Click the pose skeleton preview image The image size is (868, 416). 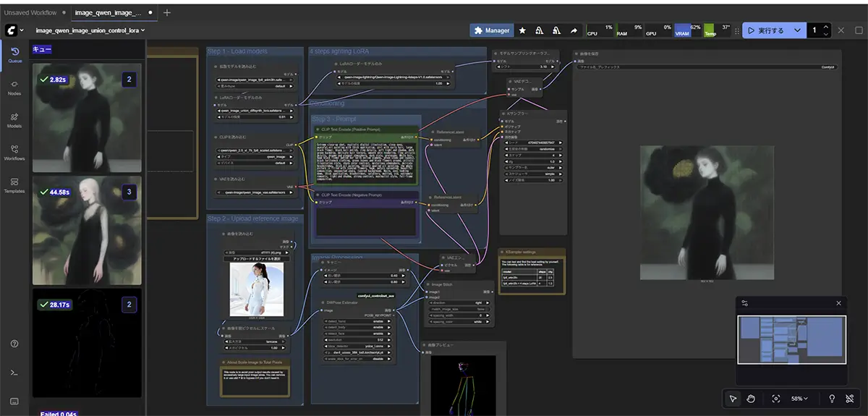pyautogui.click(x=463, y=384)
